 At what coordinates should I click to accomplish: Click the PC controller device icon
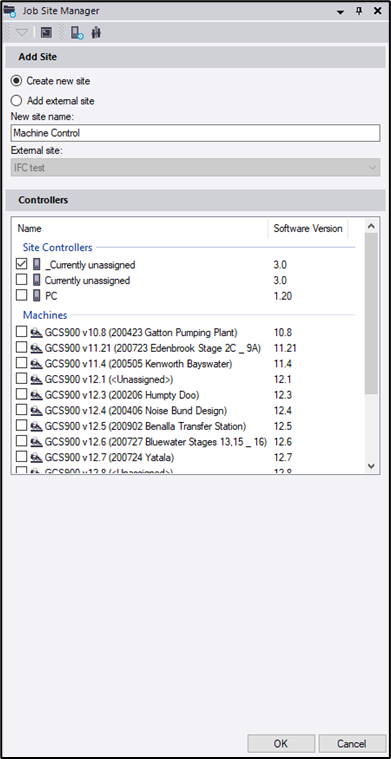pyautogui.click(x=36, y=295)
